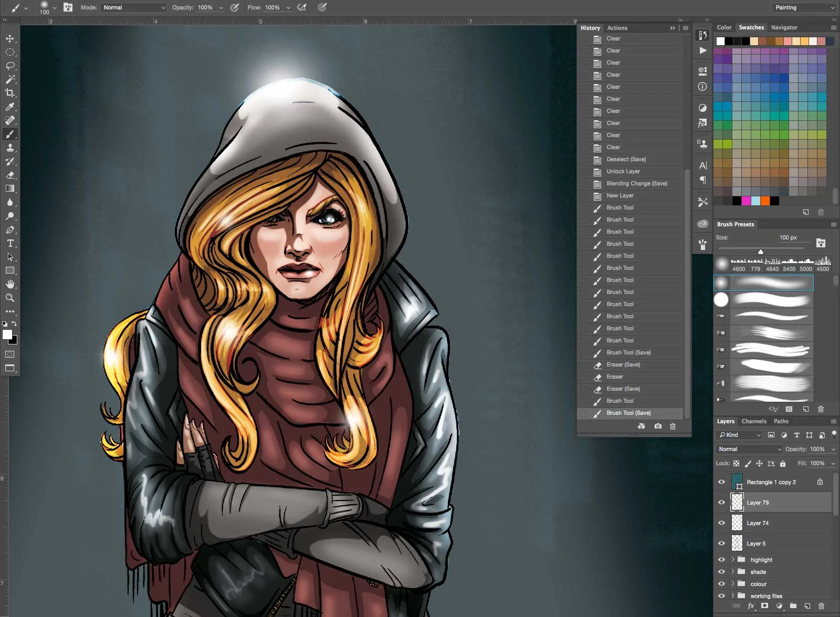Image resolution: width=840 pixels, height=617 pixels.
Task: Select the Crop tool
Action: pyautogui.click(x=10, y=93)
